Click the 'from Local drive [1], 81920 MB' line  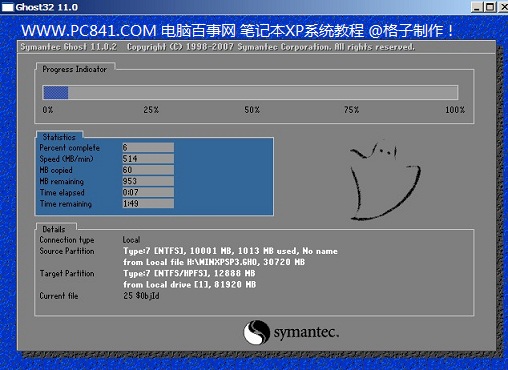(190, 285)
